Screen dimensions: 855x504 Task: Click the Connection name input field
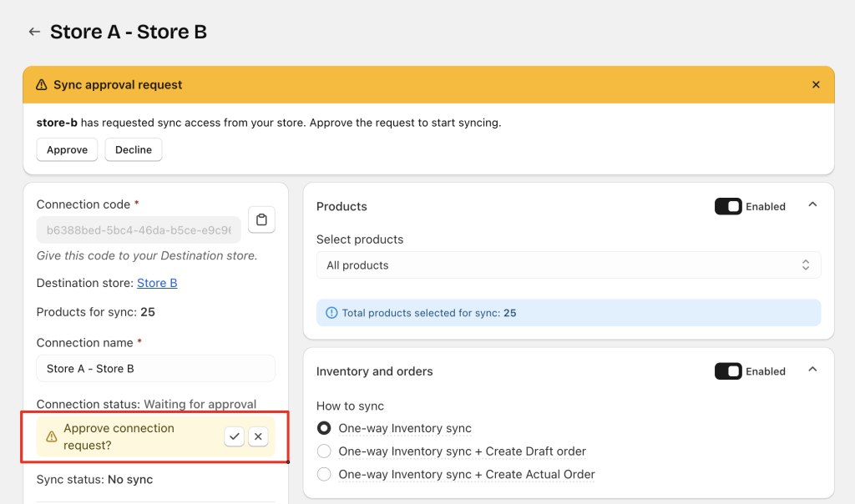pos(155,369)
